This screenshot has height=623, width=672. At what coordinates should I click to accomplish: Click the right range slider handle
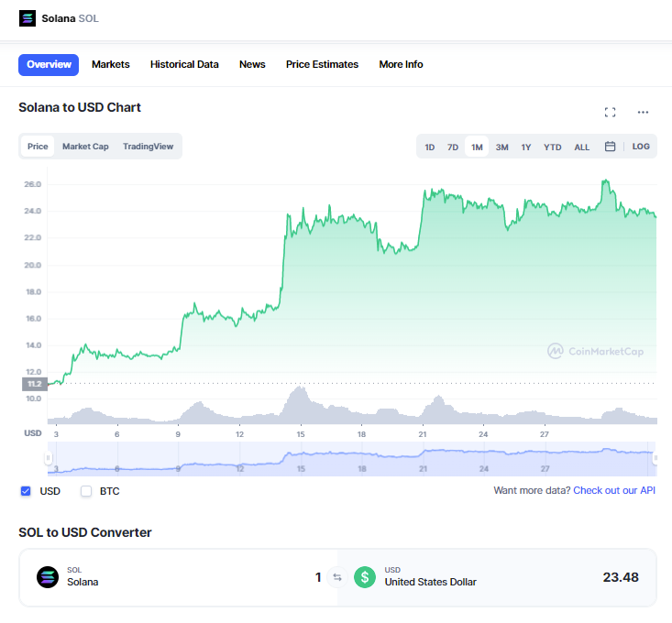[x=655, y=458]
